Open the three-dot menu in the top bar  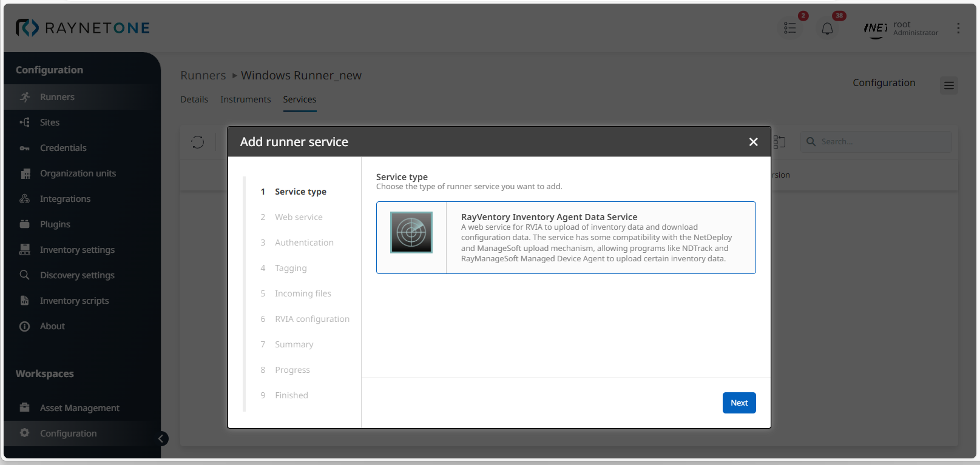(958, 28)
